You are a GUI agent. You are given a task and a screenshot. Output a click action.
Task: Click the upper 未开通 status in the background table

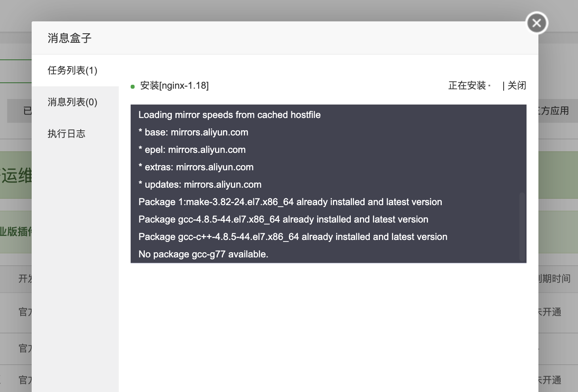pyautogui.click(x=550, y=312)
